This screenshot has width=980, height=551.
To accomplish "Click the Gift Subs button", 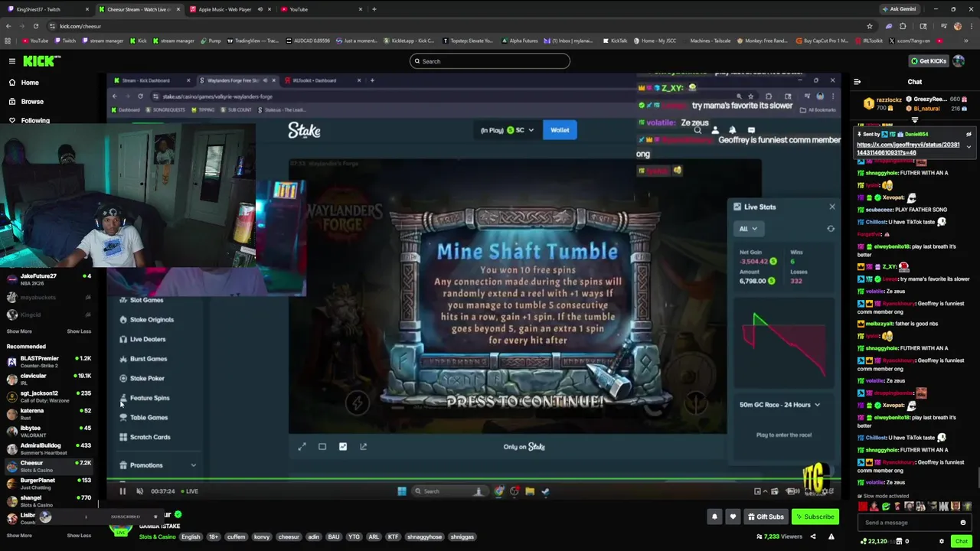I will click(766, 517).
